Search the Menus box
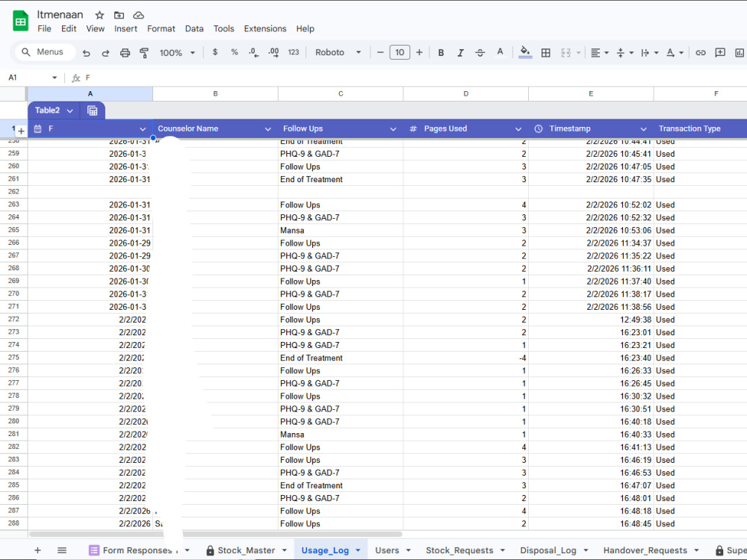 pos(46,52)
